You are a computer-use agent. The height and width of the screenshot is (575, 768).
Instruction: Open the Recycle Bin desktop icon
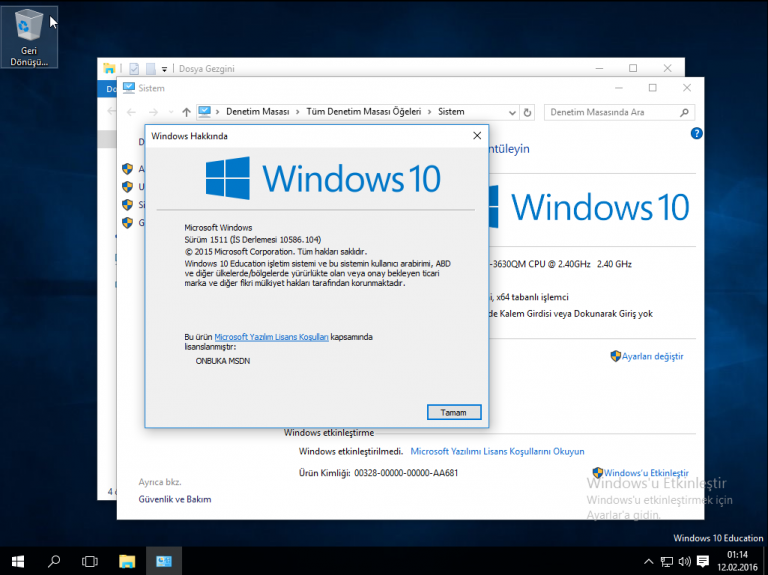(29, 37)
